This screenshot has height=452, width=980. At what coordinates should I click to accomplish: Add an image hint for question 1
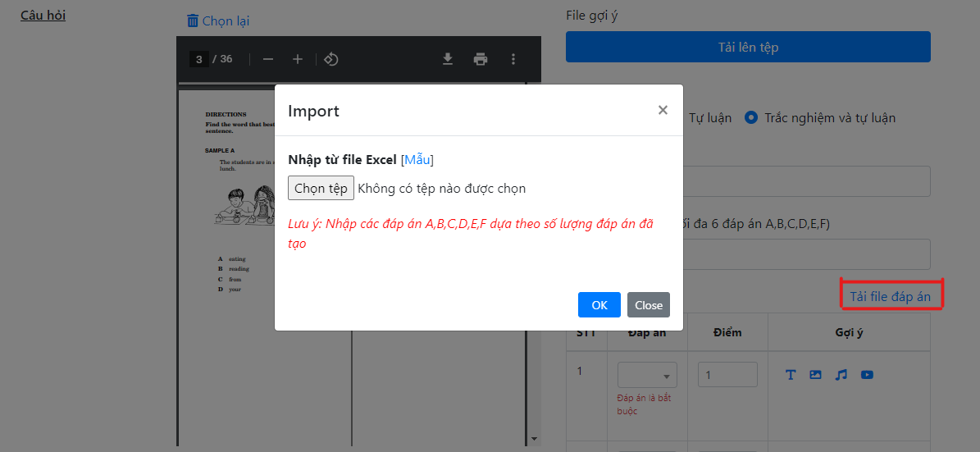click(x=815, y=374)
